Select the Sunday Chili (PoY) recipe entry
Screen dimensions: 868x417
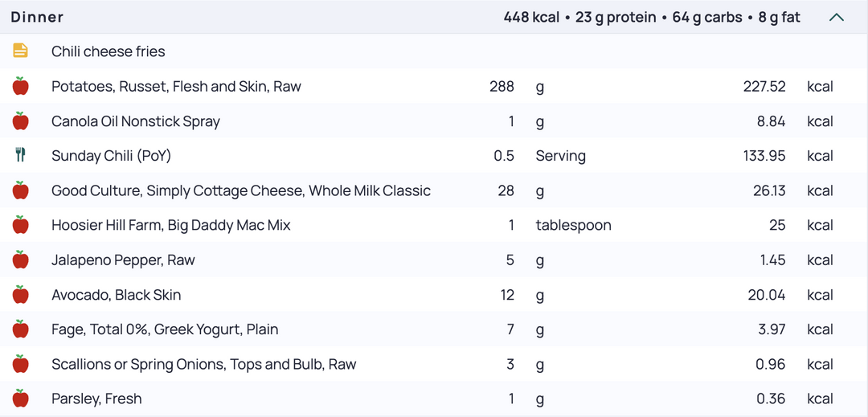click(111, 156)
